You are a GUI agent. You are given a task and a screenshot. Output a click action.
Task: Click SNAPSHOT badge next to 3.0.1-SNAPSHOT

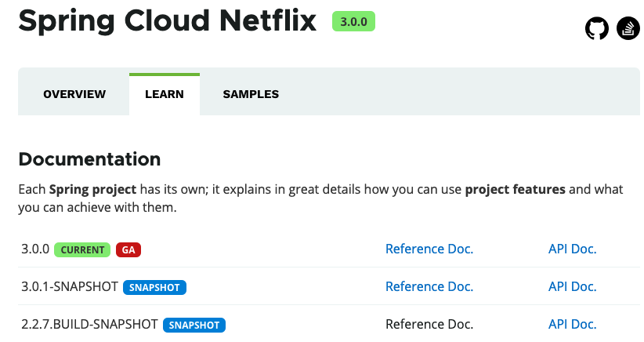(154, 287)
